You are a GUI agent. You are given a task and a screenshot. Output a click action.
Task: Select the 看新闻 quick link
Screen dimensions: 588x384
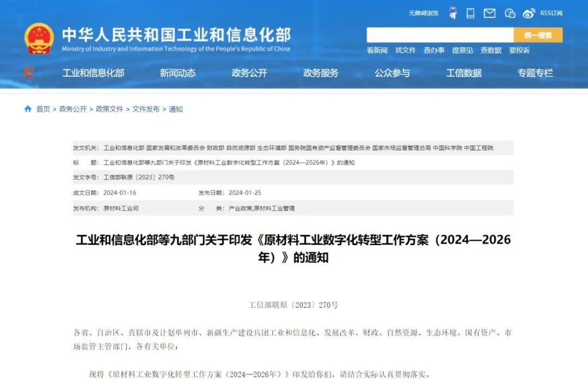pyautogui.click(x=377, y=50)
